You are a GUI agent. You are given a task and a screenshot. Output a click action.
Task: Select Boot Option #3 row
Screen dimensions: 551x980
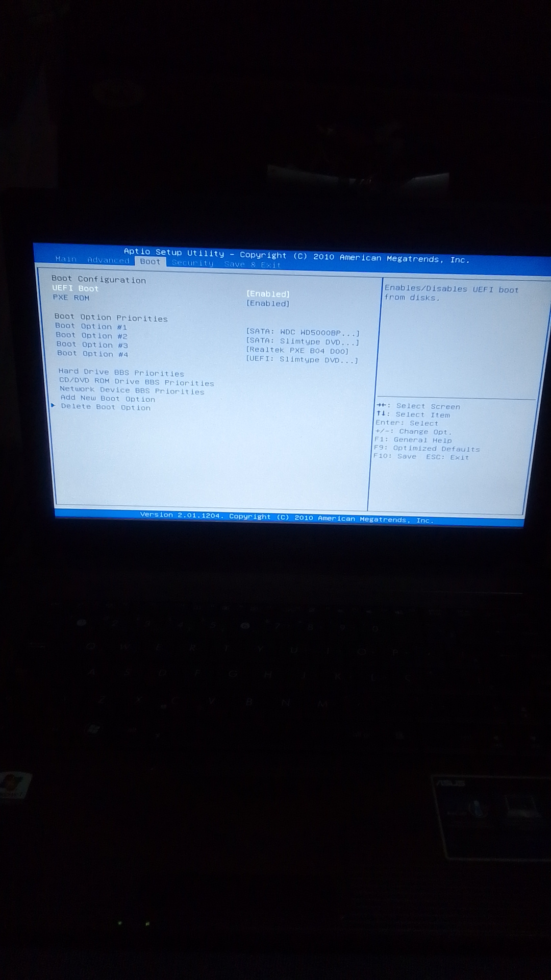(x=92, y=345)
